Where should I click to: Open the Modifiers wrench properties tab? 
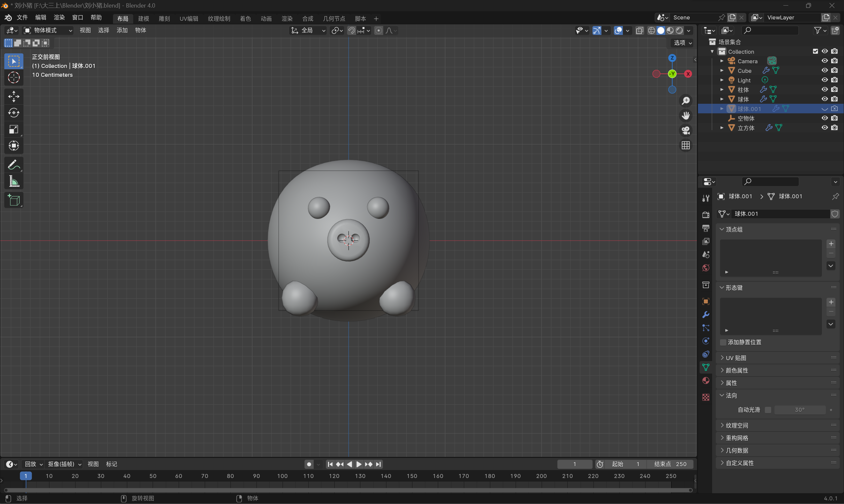706,315
